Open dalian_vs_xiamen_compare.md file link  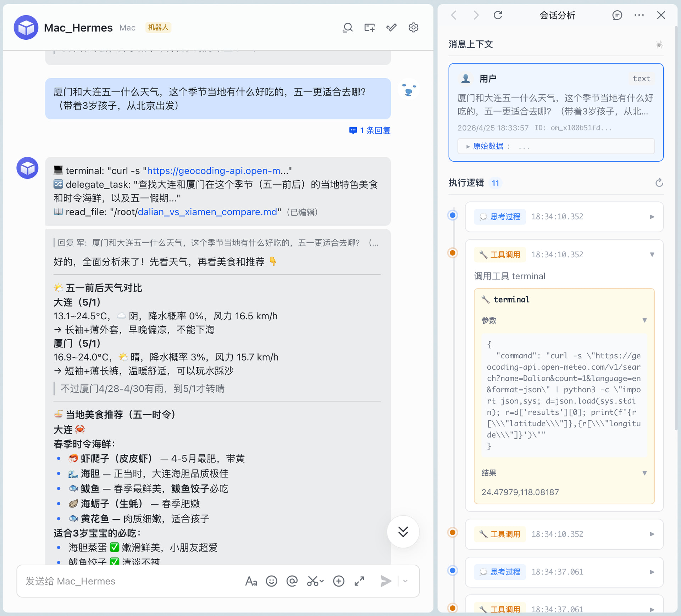pyautogui.click(x=207, y=212)
